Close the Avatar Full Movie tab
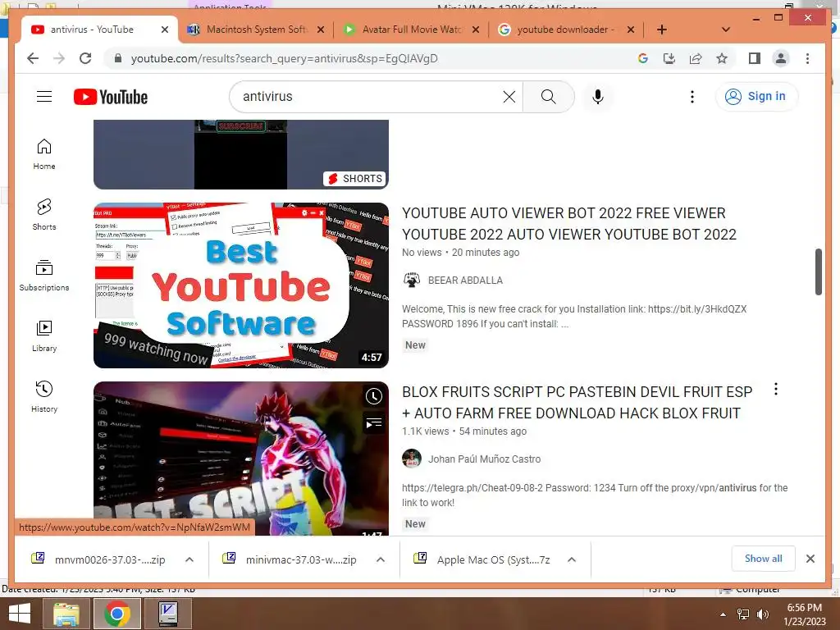 click(475, 30)
